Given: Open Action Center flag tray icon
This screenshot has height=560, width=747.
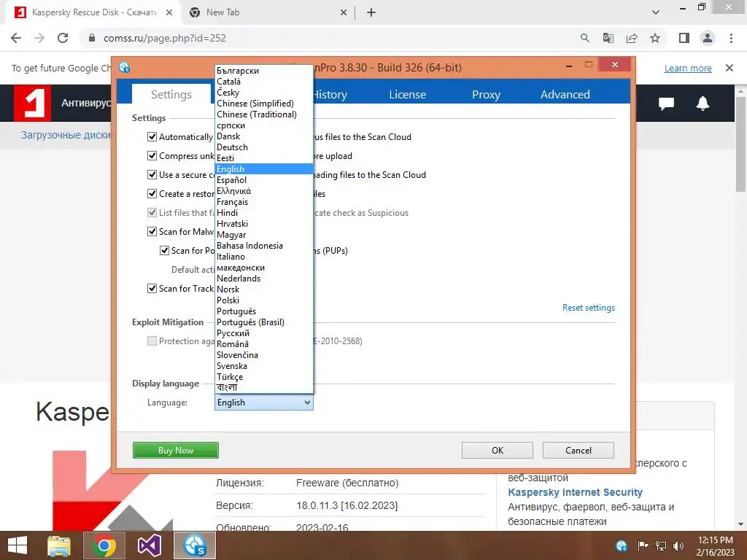Looking at the screenshot, I should [643, 545].
